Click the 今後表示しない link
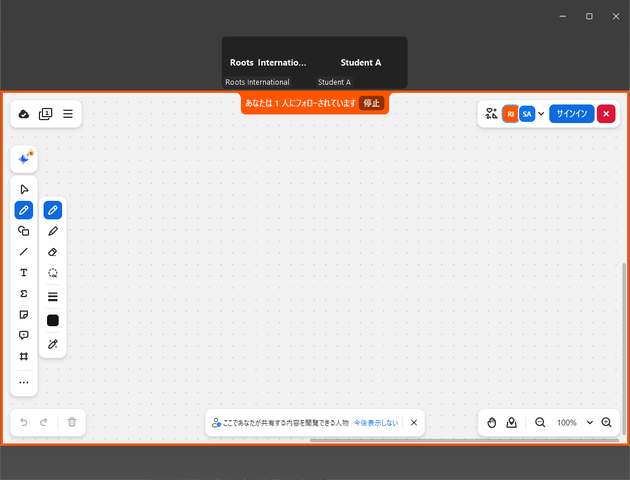 click(x=376, y=423)
